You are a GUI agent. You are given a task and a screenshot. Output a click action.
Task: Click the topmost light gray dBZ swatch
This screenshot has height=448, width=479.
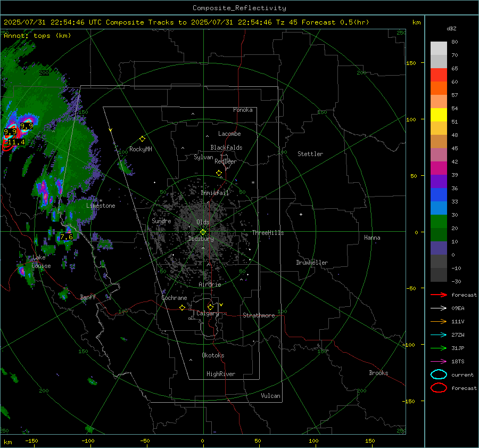pos(439,48)
